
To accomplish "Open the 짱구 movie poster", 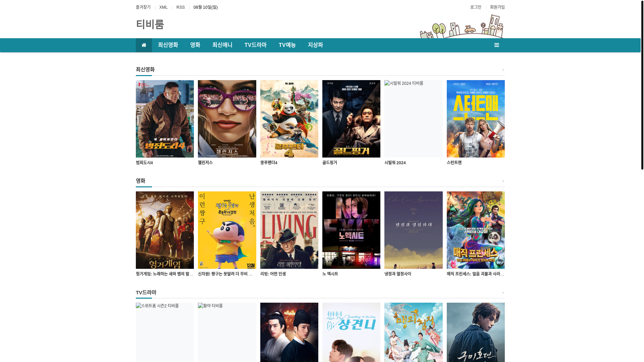I will [x=227, y=230].
